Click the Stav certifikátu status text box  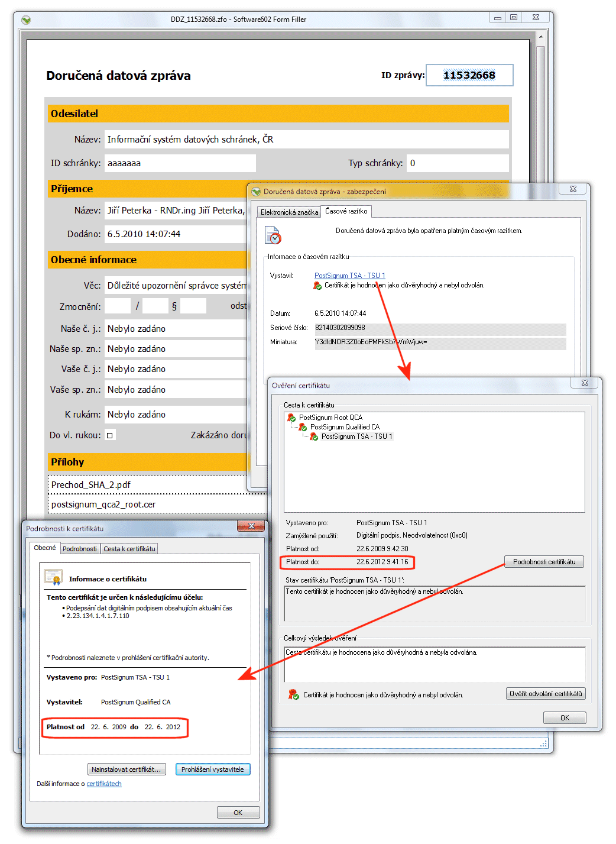pos(435,603)
